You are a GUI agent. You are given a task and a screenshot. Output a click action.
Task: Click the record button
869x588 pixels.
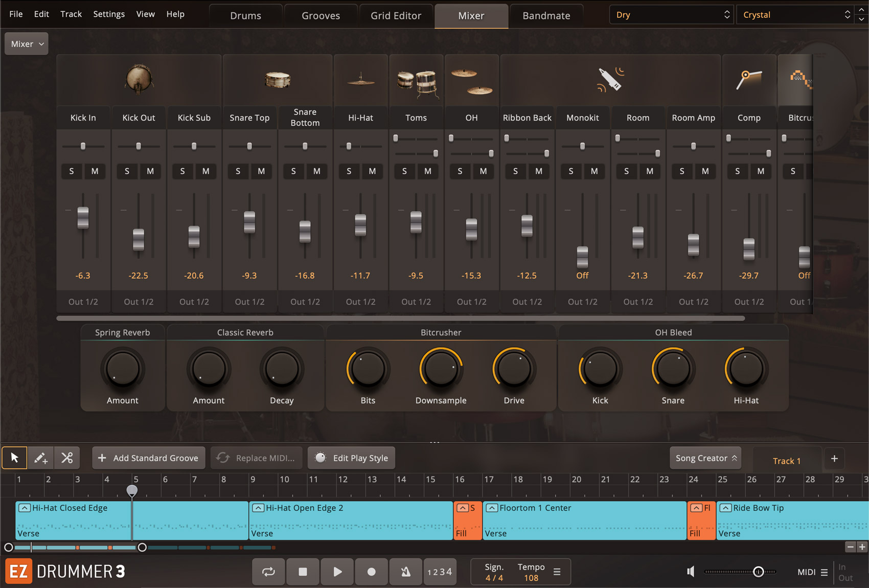(x=372, y=572)
